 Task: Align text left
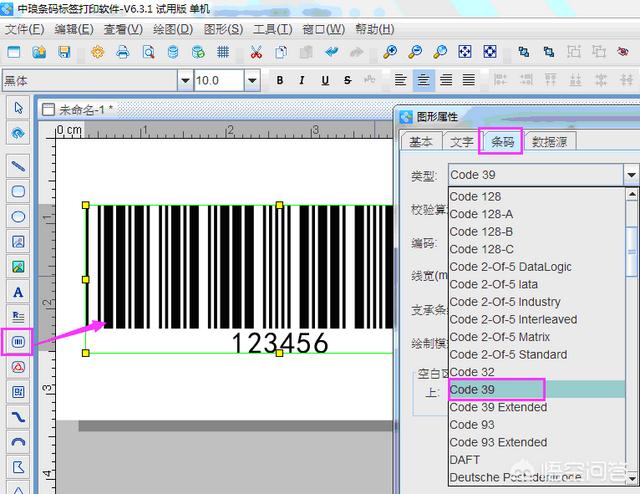pyautogui.click(x=401, y=80)
